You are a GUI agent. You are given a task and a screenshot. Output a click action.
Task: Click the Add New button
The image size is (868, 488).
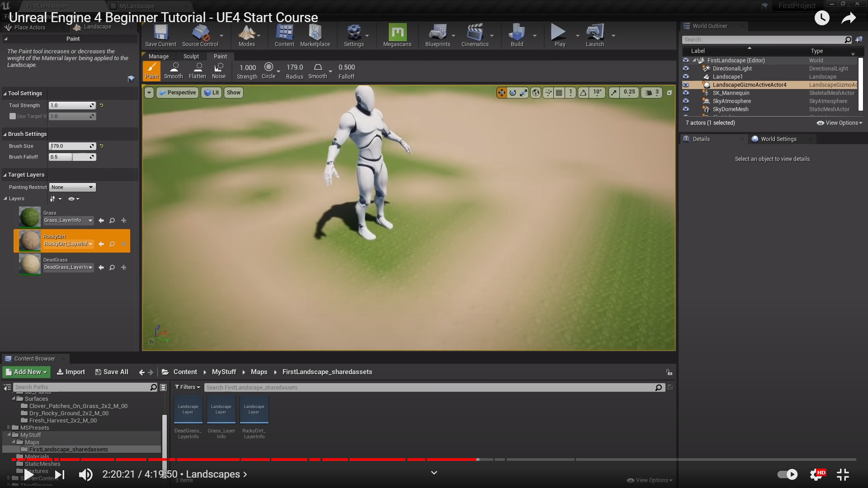26,372
